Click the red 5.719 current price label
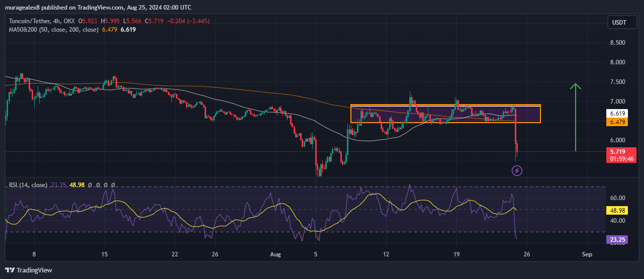The height and width of the screenshot is (279, 644). coord(618,151)
